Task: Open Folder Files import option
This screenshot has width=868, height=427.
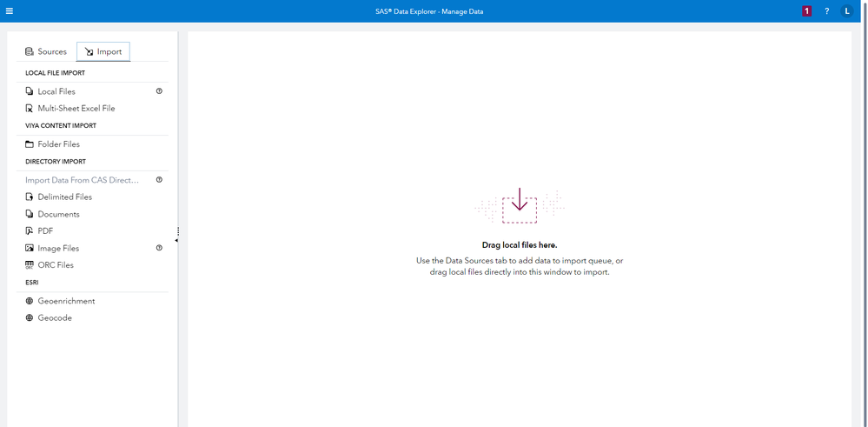Action: pos(59,144)
